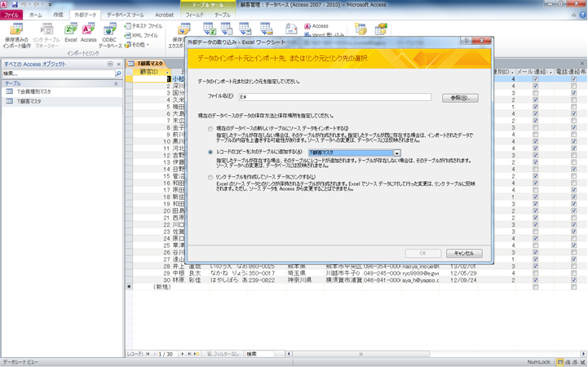Select the link table (リンクテーブル) radio option
This screenshot has height=367, width=588.
211,176
